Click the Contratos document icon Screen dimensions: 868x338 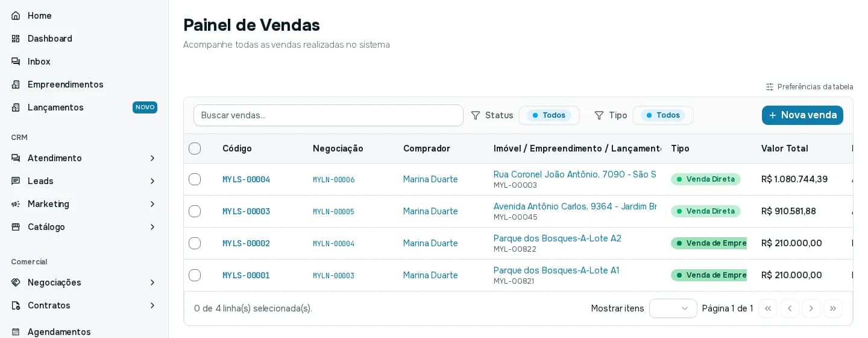point(16,305)
